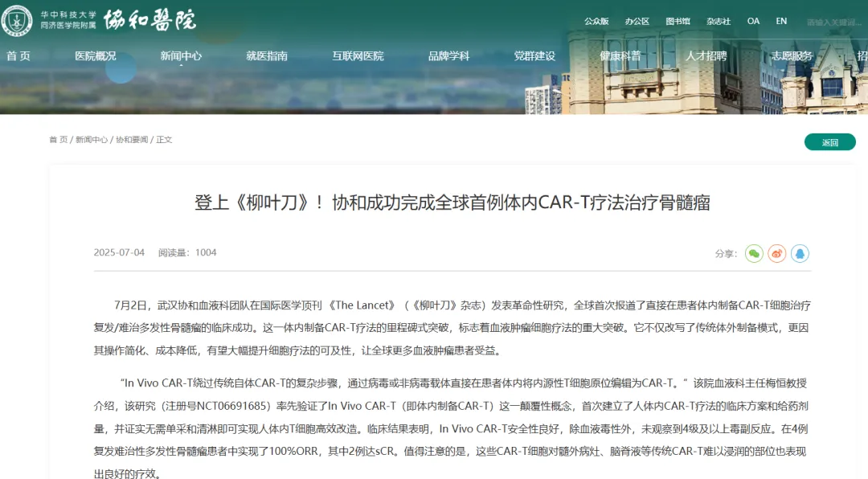
Task: Click 正文 in breadcrumb
Action: 164,140
